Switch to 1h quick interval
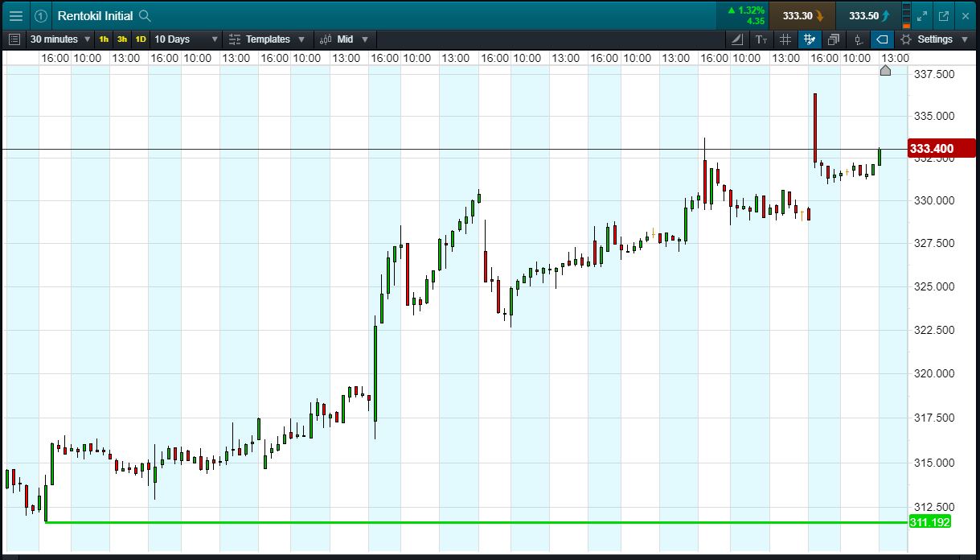Screen dimensions: 980x560 104,39
